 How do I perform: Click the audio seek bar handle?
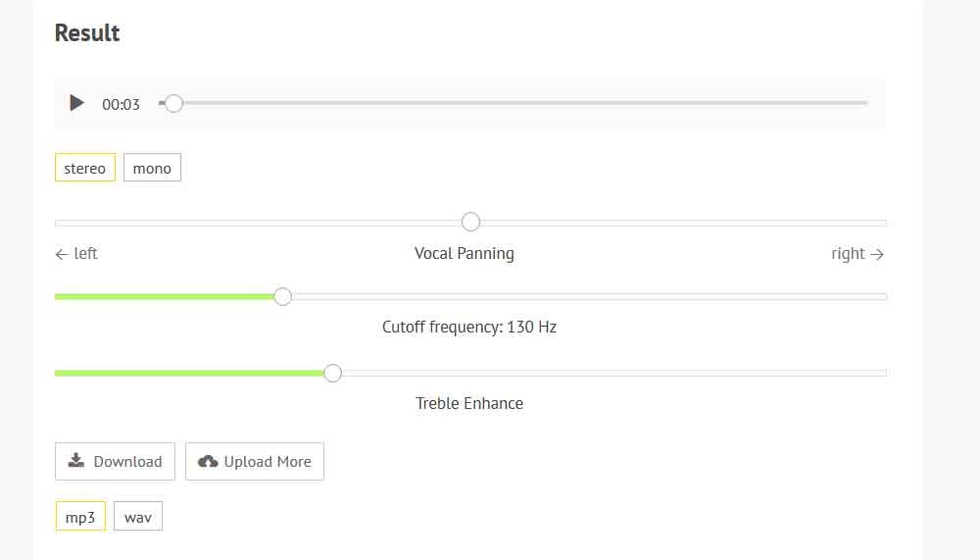pos(173,103)
